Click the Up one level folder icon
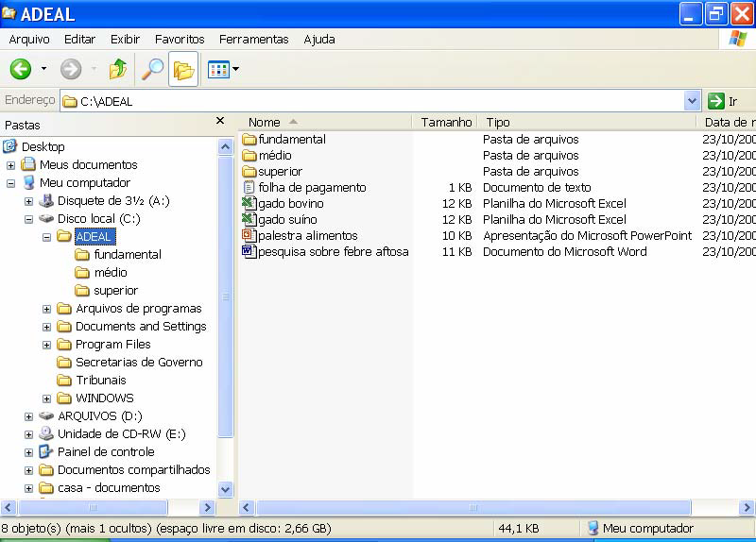The height and width of the screenshot is (542, 756). [x=118, y=69]
